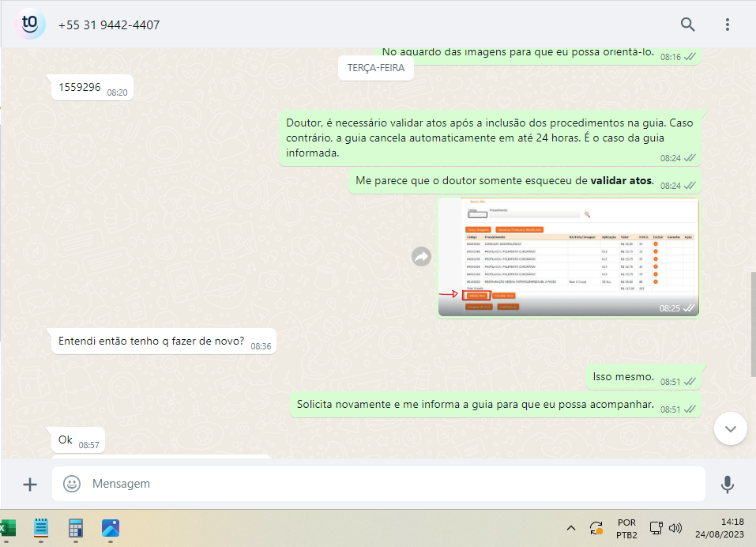The image size is (756, 547).
Task: Open the chat options three-dot menu
Action: pos(727,25)
